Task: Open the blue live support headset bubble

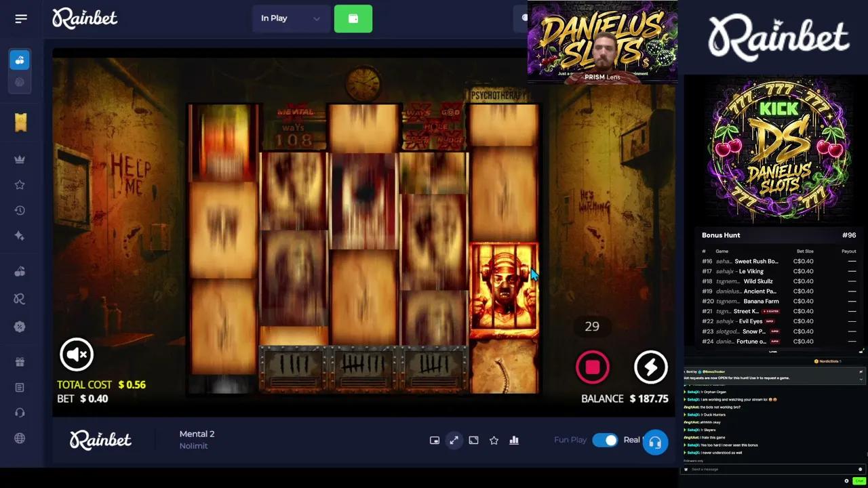Action: point(655,443)
